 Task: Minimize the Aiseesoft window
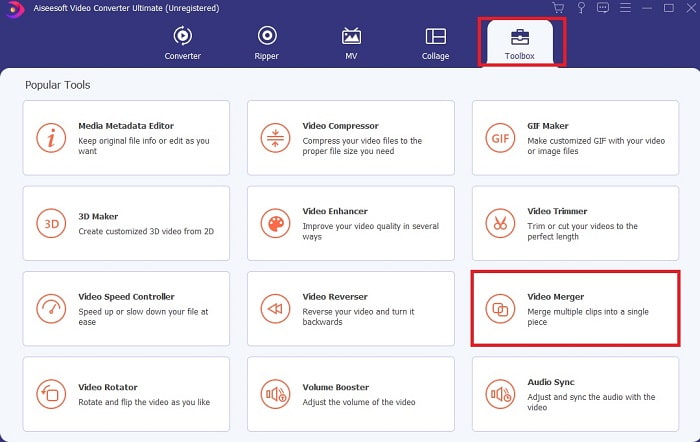647,8
